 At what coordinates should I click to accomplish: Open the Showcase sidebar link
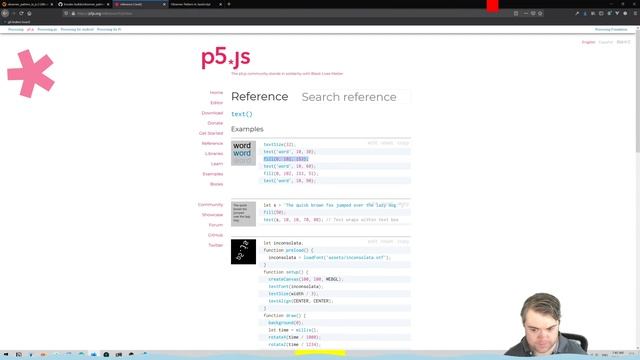coord(212,215)
